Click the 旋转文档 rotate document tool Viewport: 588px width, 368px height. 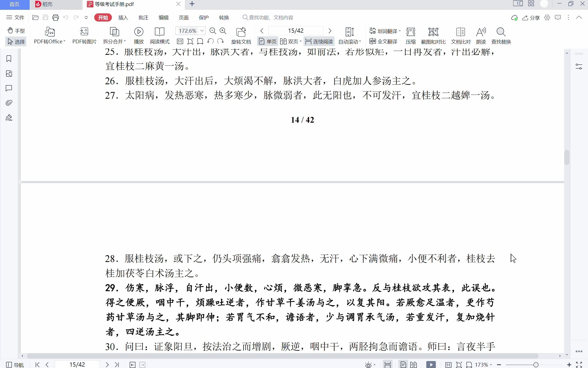241,36
